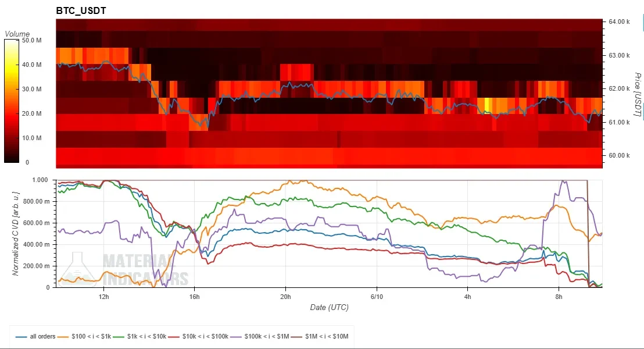Click the red legend line for $10k < i < $100k
The height and width of the screenshot is (349, 644).
click(174, 337)
